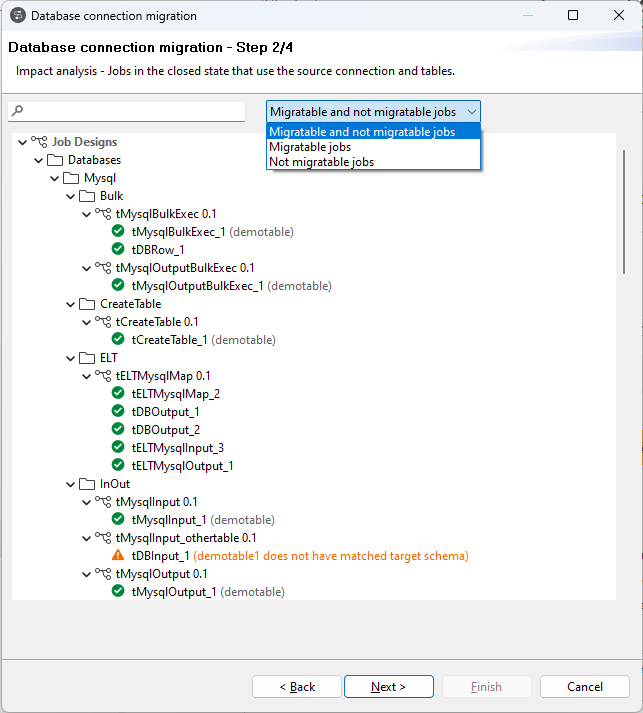
Task: Select the tDBInput_1 warning row text
Action: click(300, 556)
